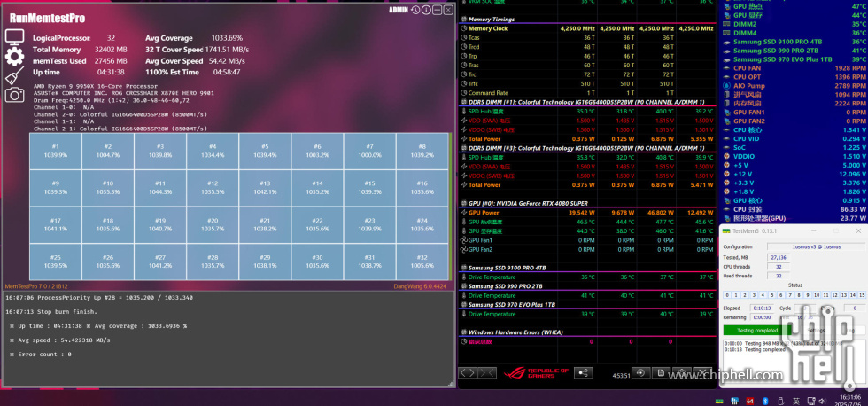
Task: Click the broom cleanup icon in RunMemtestPro
Action: tap(14, 75)
